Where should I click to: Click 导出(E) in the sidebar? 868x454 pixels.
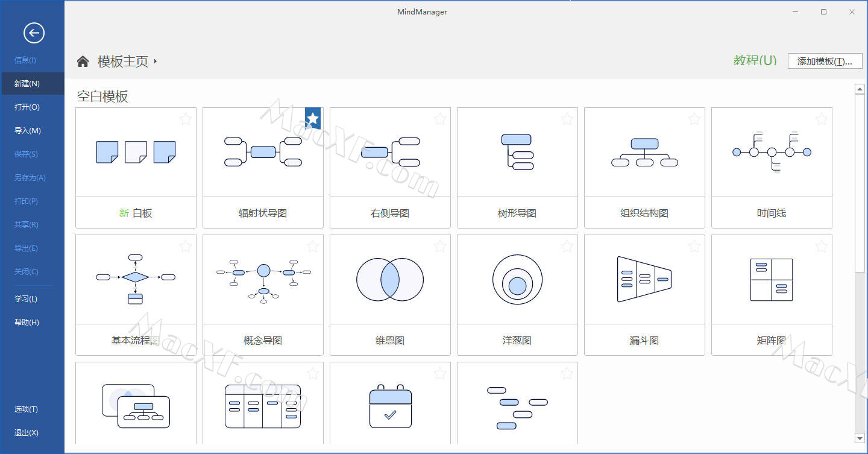point(32,248)
